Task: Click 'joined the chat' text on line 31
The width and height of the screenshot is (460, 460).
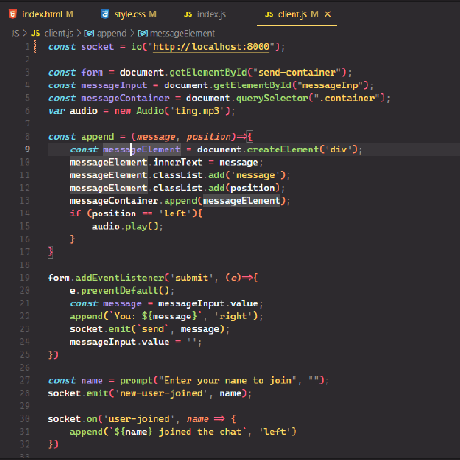Action: [200, 432]
